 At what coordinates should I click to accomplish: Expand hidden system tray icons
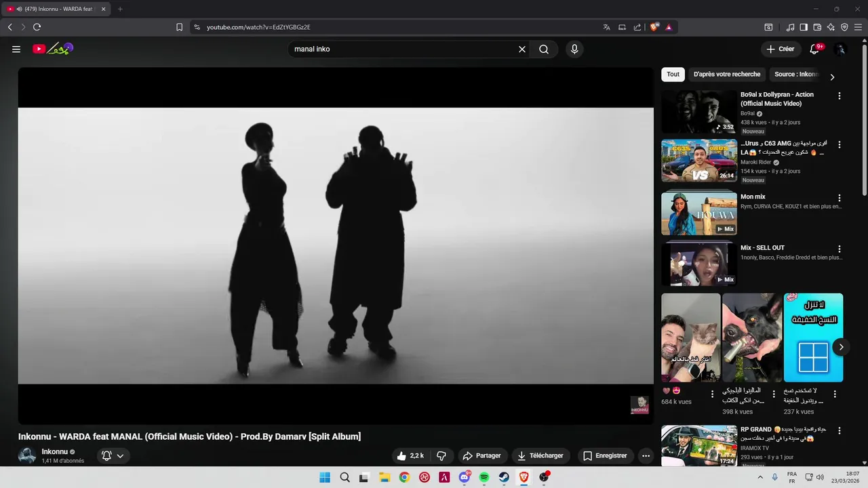point(760,477)
